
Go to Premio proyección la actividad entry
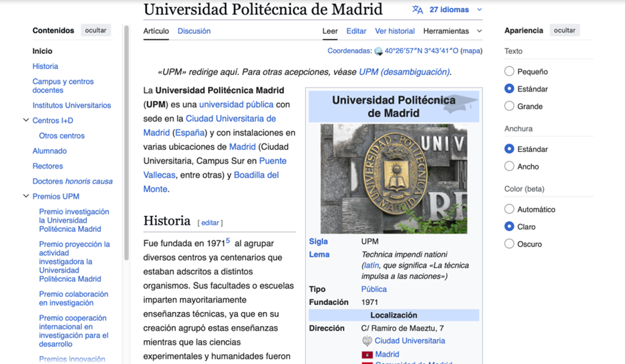pos(74,261)
